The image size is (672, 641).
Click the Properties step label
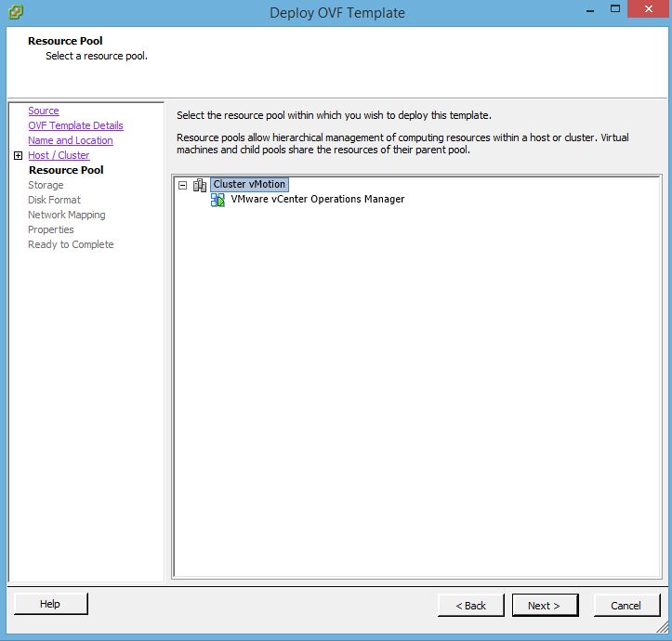click(51, 229)
